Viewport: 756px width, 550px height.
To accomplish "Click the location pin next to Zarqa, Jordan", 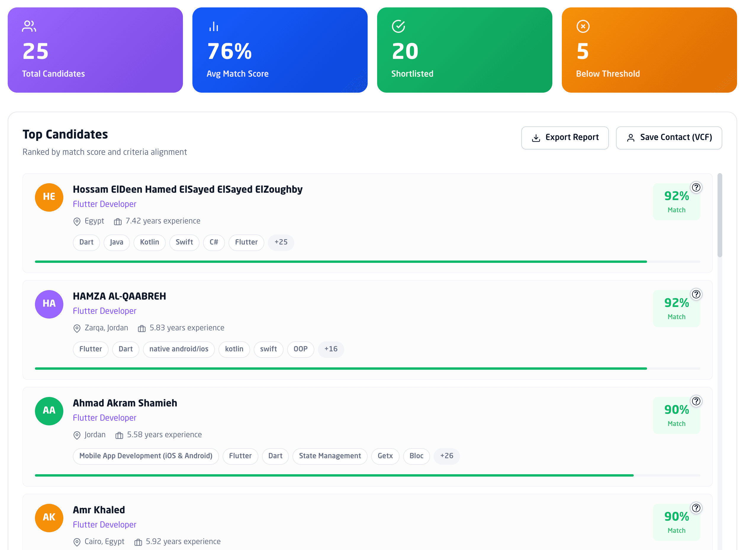I will (77, 328).
